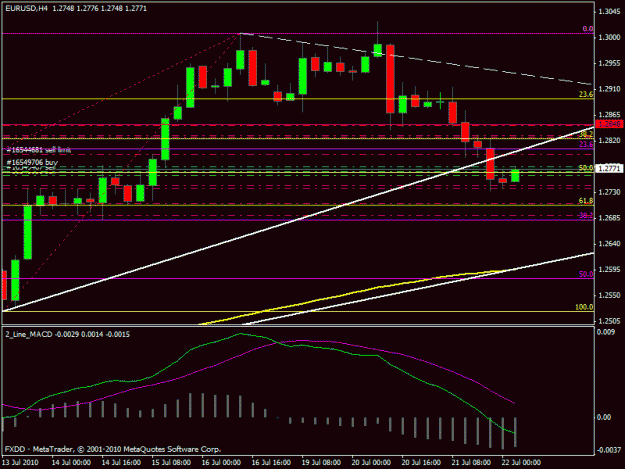
Task: Click the 14 Jul 16:00 time label
Action: [x=121, y=463]
